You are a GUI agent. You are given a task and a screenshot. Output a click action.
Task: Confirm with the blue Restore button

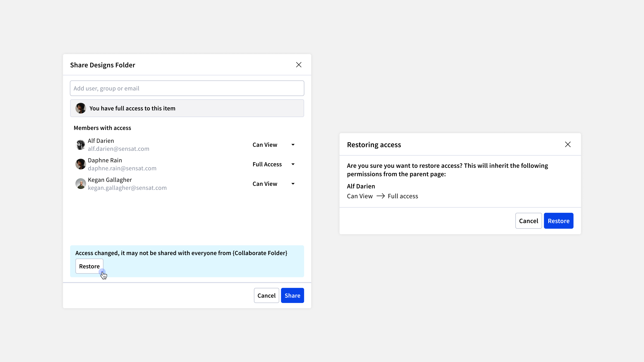(x=558, y=221)
